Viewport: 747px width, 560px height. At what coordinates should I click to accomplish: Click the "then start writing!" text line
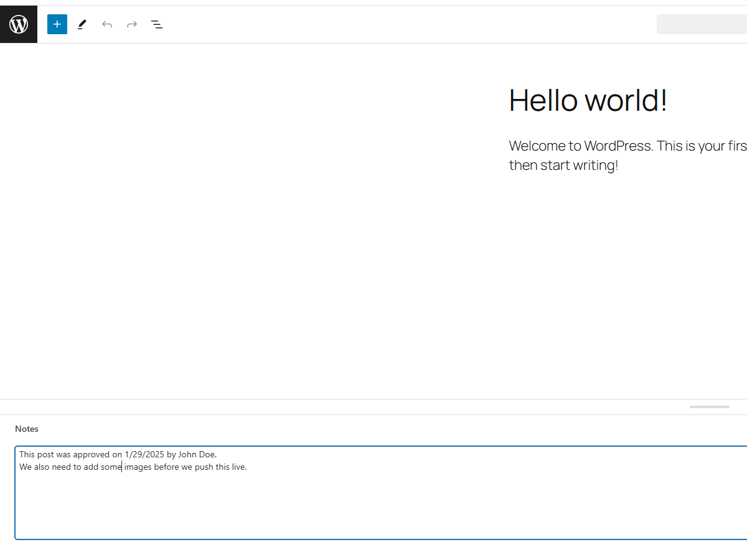563,166
